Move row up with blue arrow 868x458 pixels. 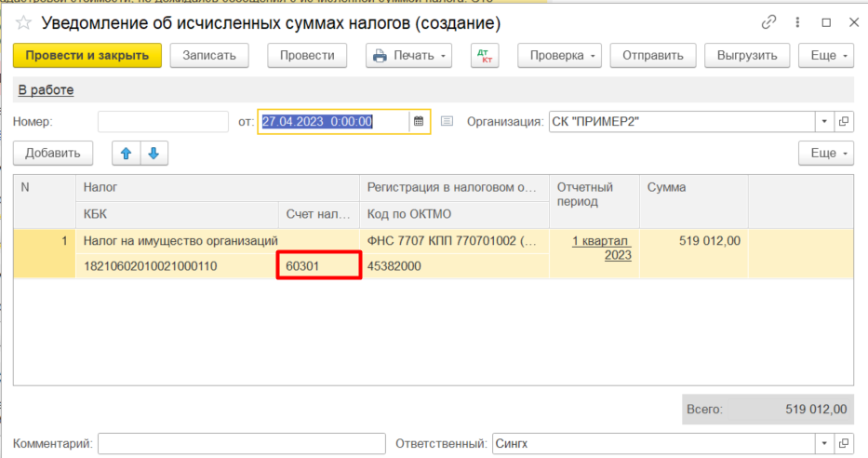click(126, 154)
